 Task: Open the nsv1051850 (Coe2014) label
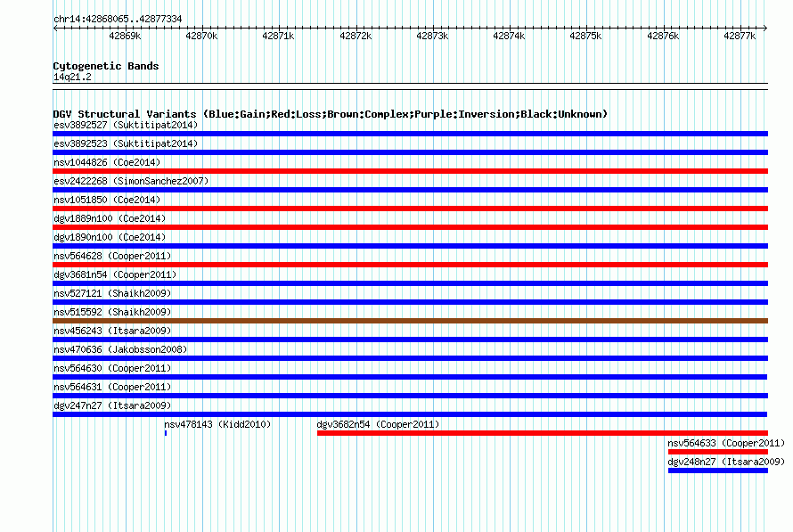[107, 200]
